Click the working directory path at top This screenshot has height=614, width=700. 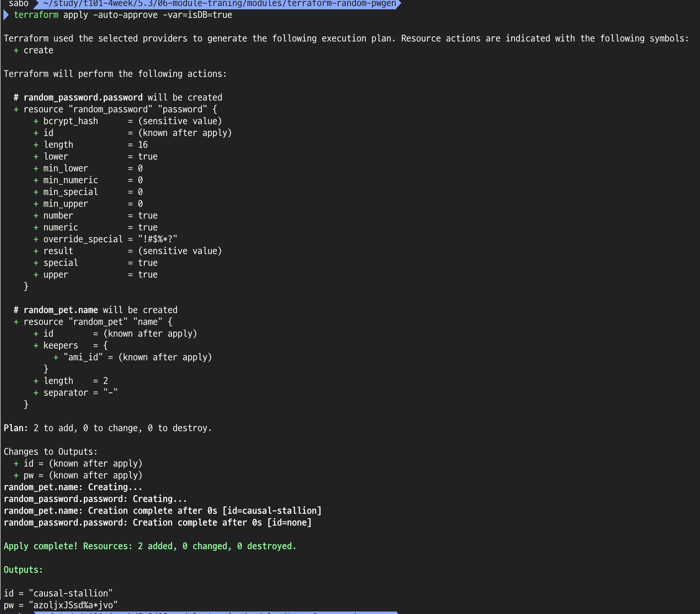[219, 4]
